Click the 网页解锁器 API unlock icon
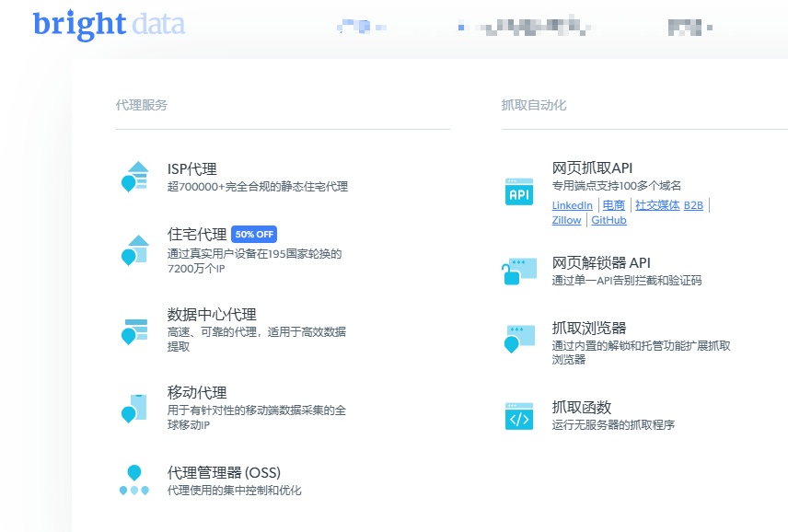The height and width of the screenshot is (532, 788). [x=519, y=272]
